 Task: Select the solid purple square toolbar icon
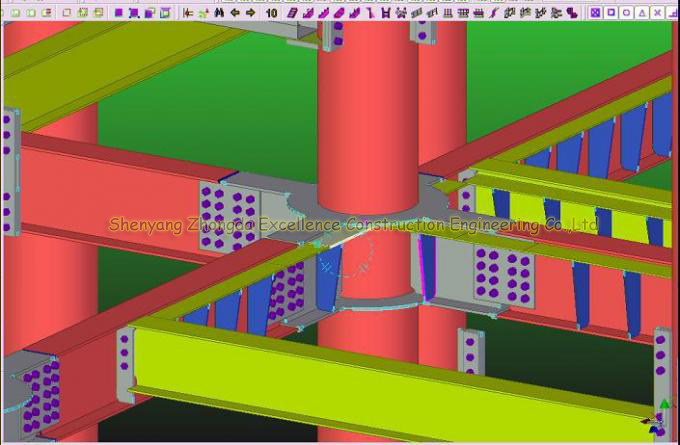[x=118, y=13]
